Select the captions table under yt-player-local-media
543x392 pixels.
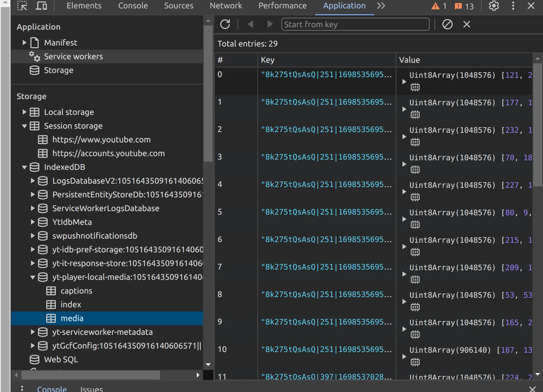pos(76,291)
